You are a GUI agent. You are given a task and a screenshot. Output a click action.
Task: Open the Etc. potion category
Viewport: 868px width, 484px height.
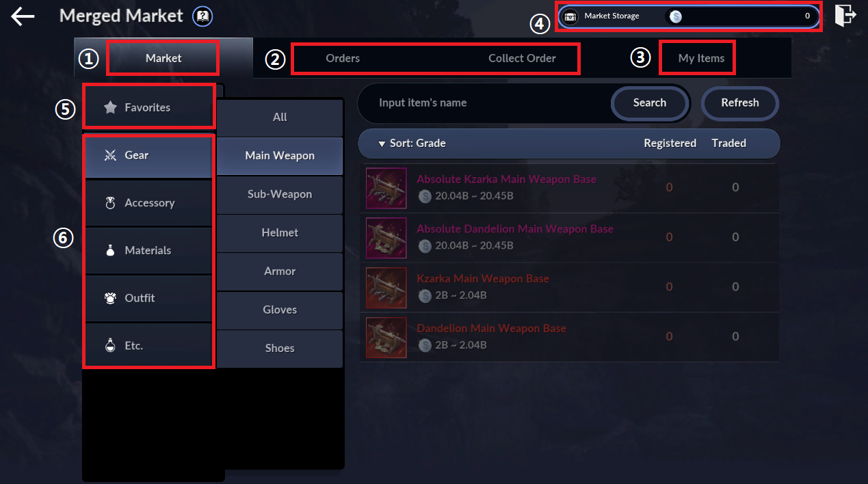pos(148,346)
